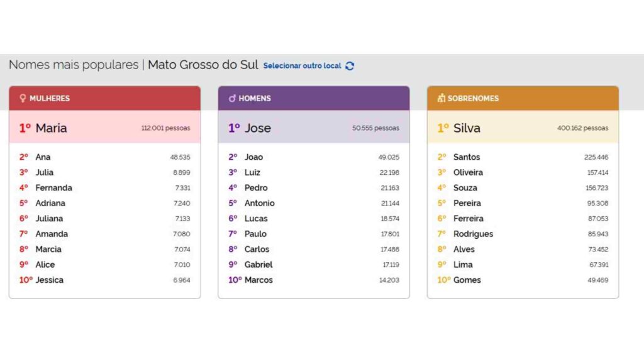Click 112.001 pessoas next to Maria

click(x=167, y=128)
